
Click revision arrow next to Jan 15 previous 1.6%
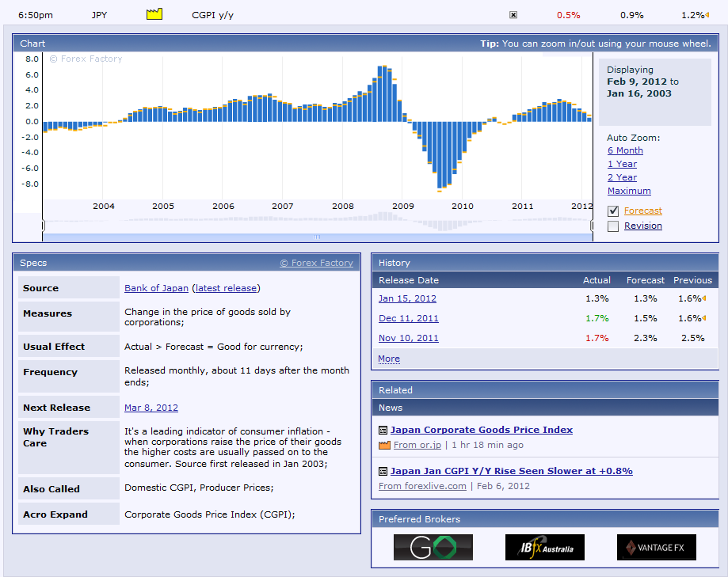click(x=704, y=298)
